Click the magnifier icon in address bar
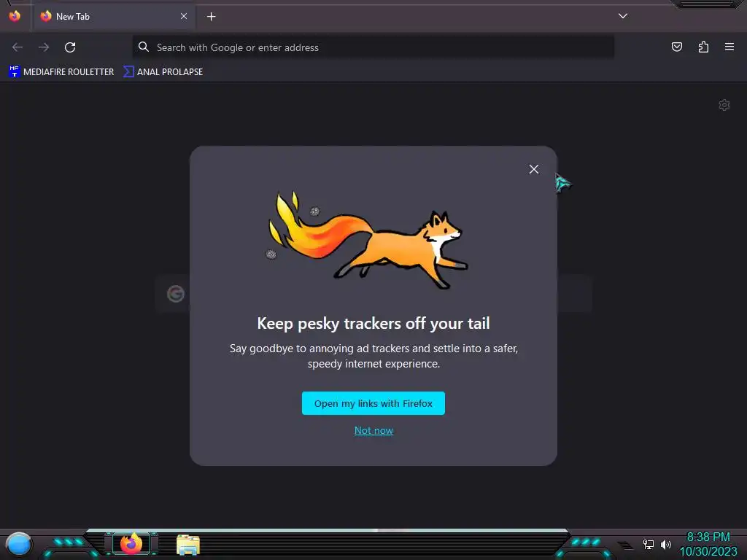 point(144,47)
